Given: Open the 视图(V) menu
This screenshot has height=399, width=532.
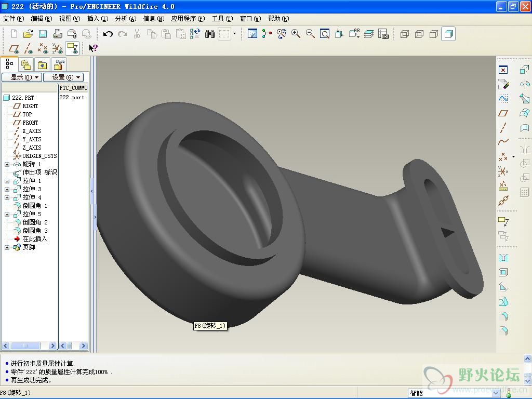Looking at the screenshot, I should pyautogui.click(x=70, y=19).
